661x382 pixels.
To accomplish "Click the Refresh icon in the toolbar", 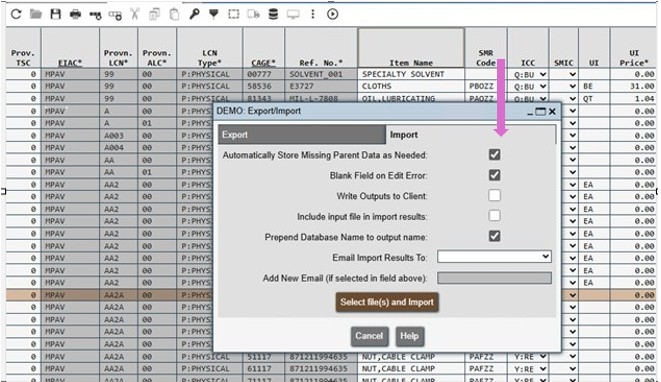I will point(16,14).
